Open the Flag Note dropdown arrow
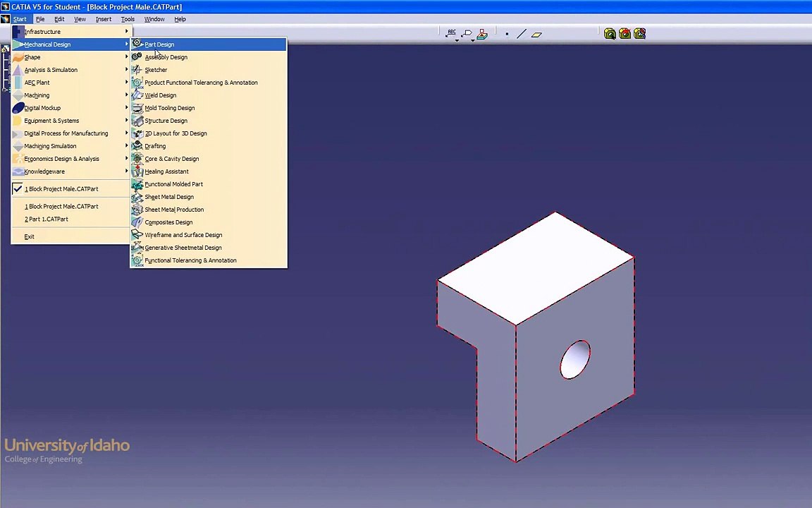Image resolution: width=812 pixels, height=508 pixels. (472, 40)
